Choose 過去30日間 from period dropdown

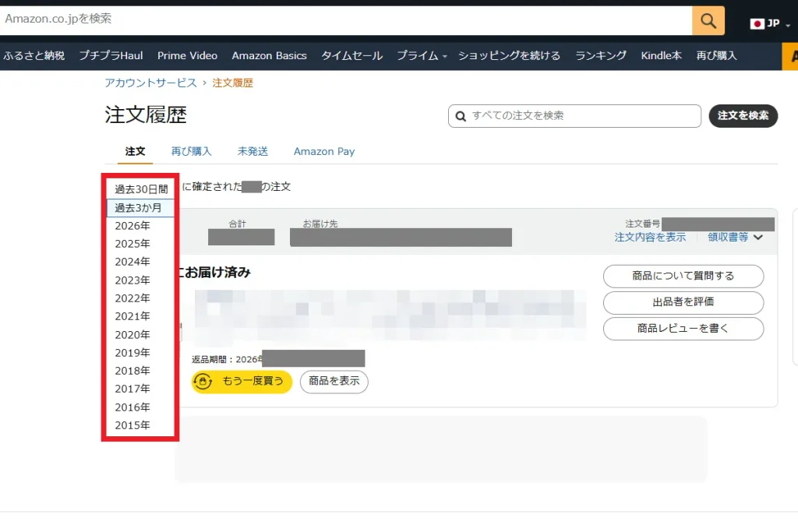(x=140, y=189)
